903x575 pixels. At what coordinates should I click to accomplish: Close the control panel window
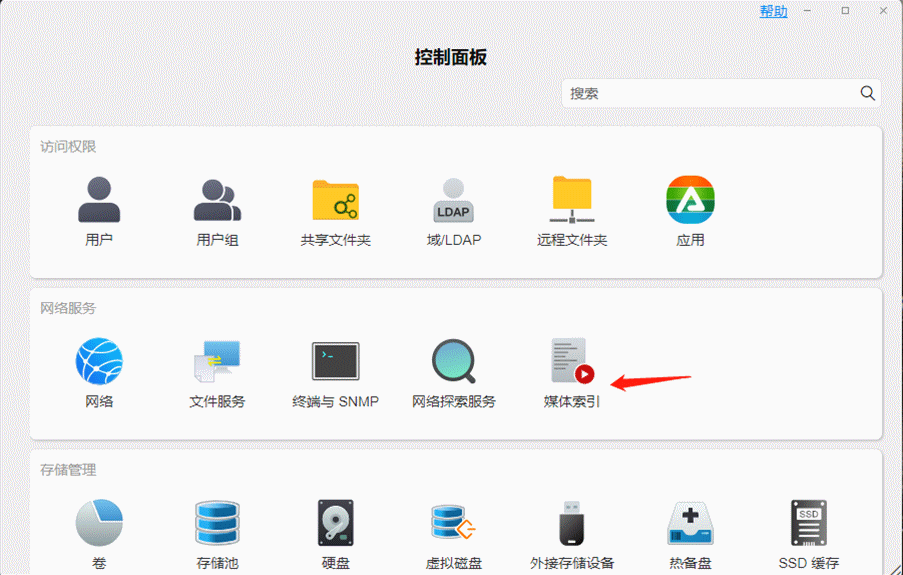pyautogui.click(x=883, y=10)
